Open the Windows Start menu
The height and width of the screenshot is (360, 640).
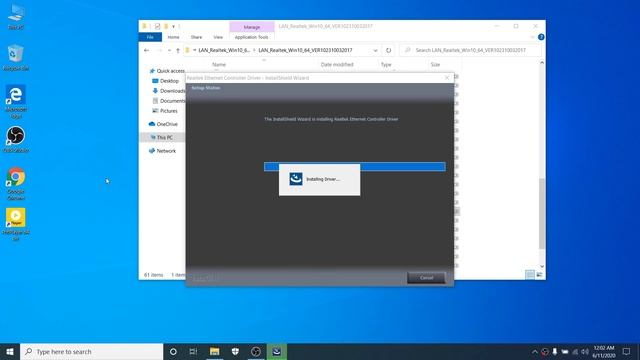(x=10, y=351)
